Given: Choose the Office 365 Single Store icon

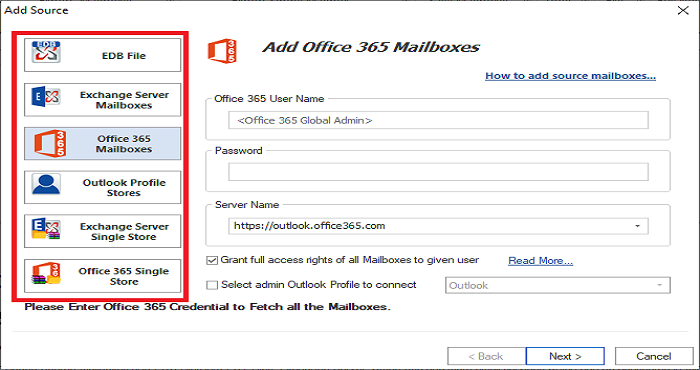Looking at the screenshot, I should (46, 273).
